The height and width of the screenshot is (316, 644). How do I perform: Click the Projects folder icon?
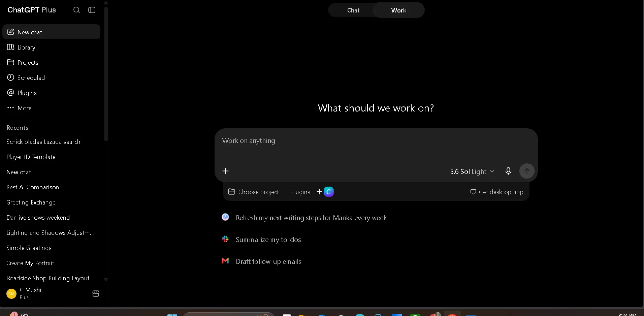click(11, 62)
